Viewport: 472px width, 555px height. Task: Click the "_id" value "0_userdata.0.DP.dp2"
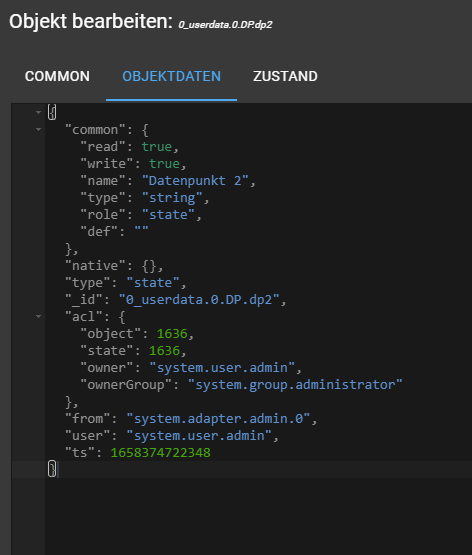coord(199,299)
